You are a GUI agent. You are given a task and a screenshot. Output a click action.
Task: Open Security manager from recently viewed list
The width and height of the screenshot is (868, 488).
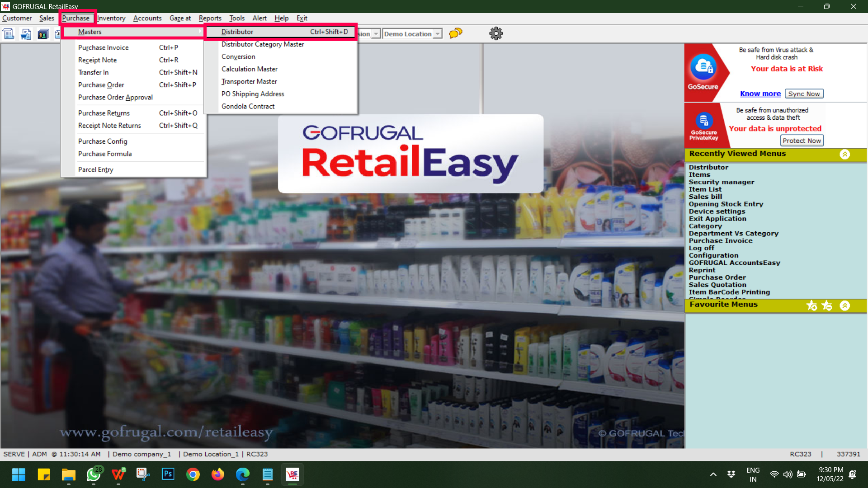(x=721, y=182)
